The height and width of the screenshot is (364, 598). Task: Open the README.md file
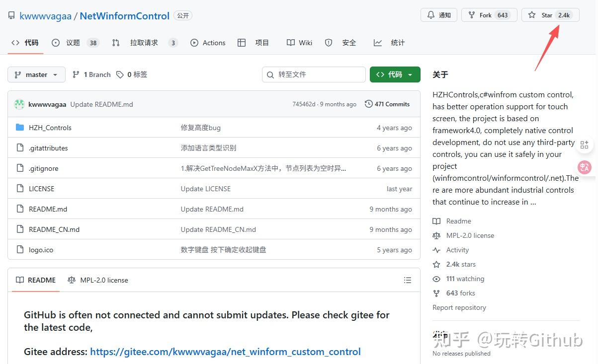coord(48,209)
